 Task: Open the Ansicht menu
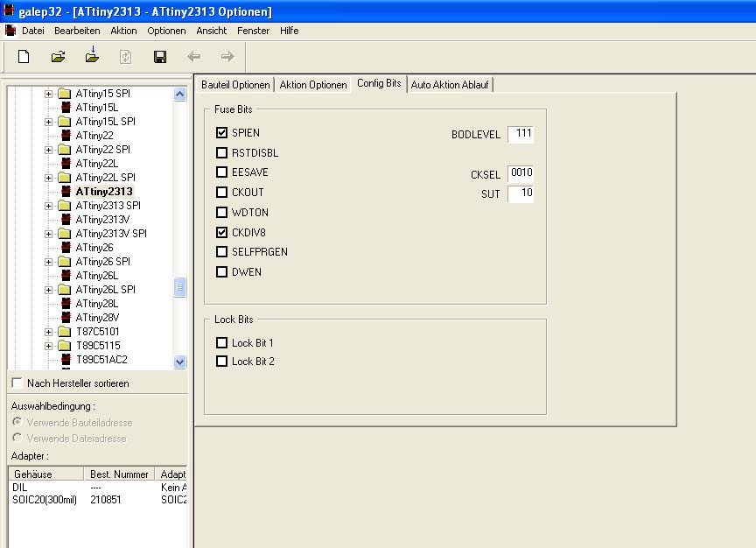[211, 31]
